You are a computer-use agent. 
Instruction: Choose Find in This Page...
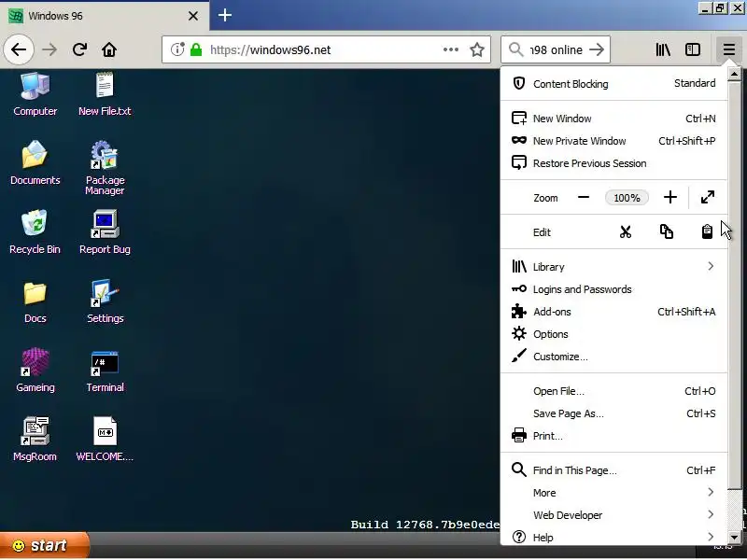point(613,470)
